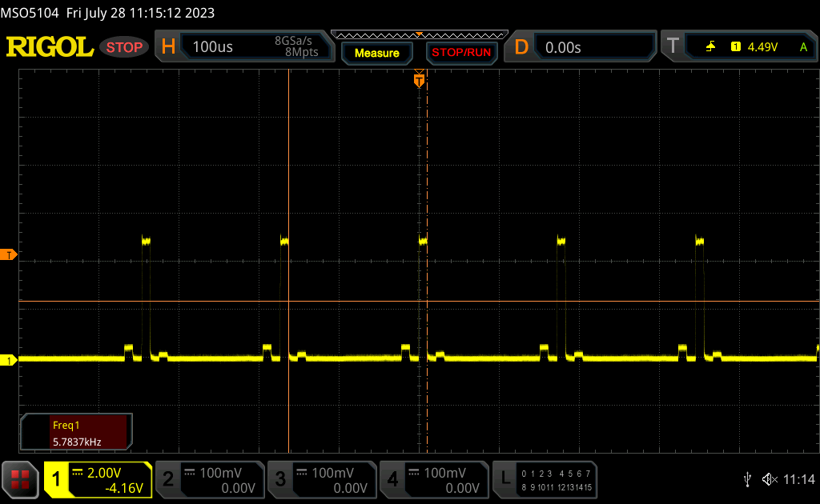This screenshot has height=504, width=820.
Task: Toggle the logic analyzer L button
Action: point(505,478)
